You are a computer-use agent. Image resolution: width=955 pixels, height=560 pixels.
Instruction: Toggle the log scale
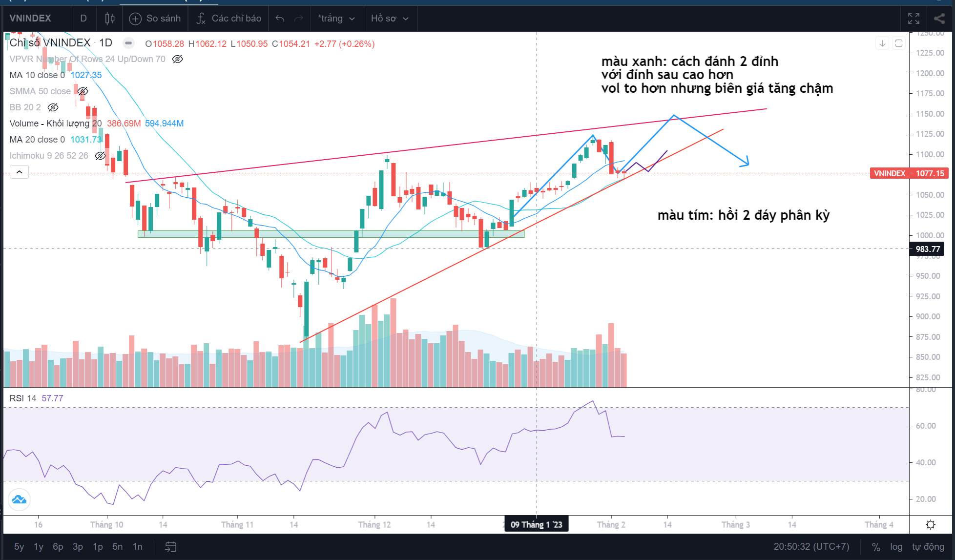click(x=896, y=547)
